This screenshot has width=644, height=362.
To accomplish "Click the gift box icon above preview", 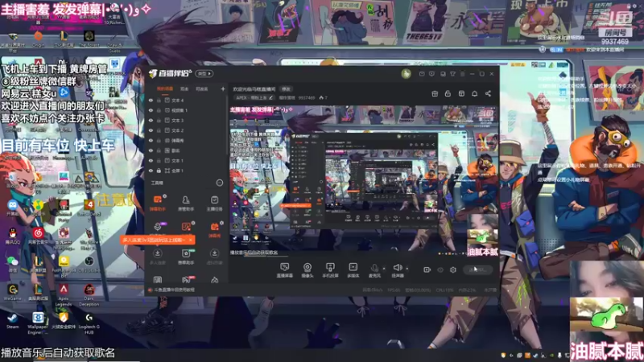I will 435,94.
